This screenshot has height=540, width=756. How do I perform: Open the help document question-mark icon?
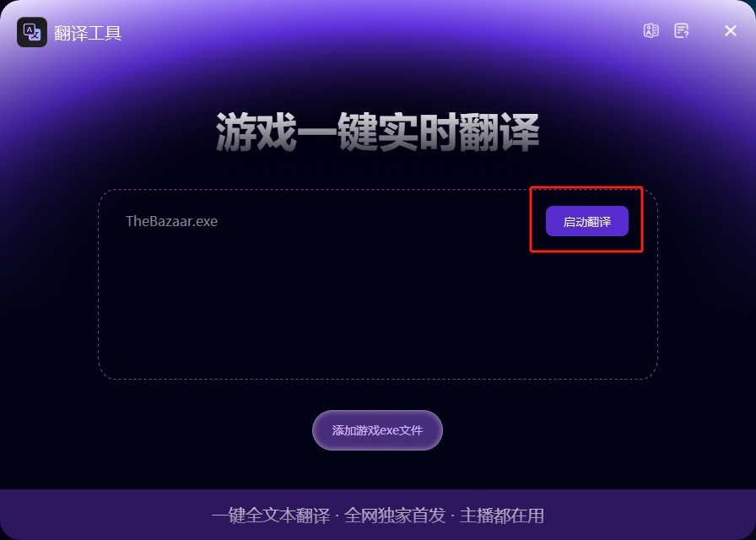tap(681, 31)
